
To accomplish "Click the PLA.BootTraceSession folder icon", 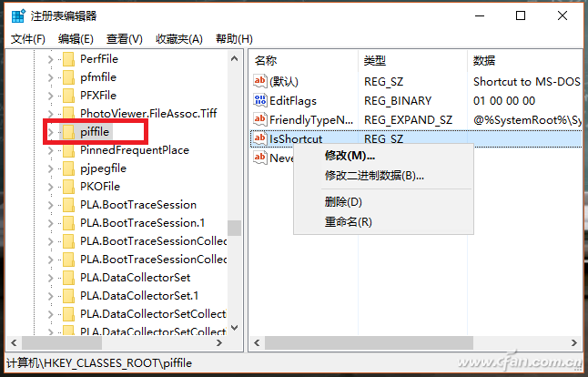I will click(x=68, y=205).
